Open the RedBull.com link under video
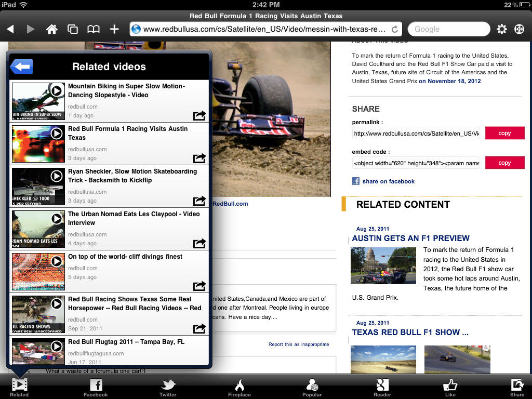Viewport: 532px width, 399px height. (230, 204)
